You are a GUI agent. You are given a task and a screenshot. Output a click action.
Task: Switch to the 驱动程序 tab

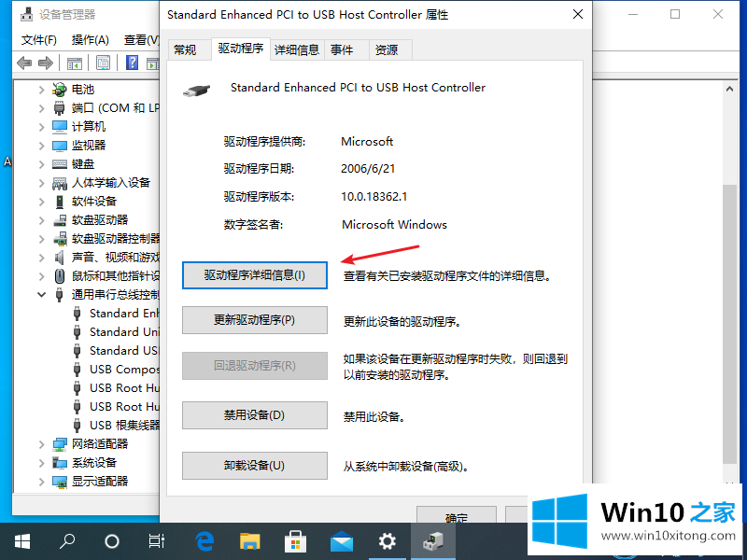[241, 49]
